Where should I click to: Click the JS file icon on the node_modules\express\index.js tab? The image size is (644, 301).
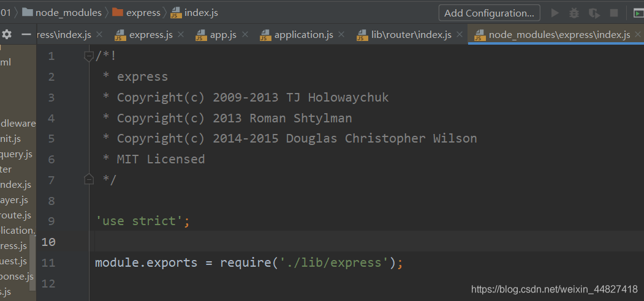tap(479, 35)
